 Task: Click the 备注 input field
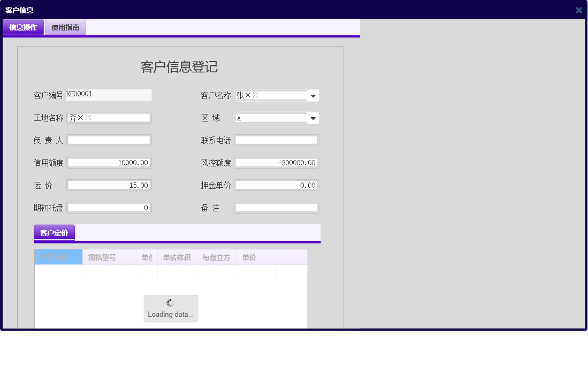(x=276, y=207)
